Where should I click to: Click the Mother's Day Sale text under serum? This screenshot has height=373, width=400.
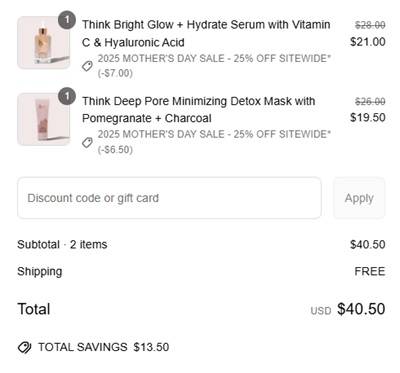214,65
